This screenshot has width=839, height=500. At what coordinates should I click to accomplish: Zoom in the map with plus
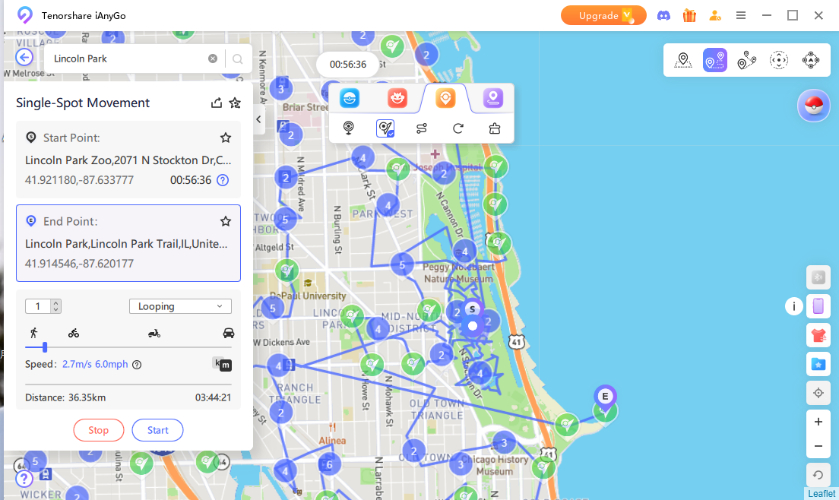coord(818,422)
